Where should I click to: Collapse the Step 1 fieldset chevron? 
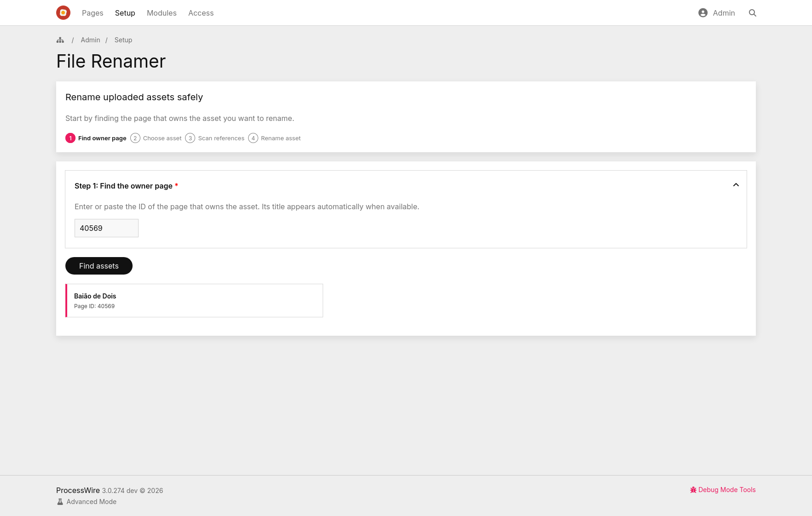736,185
